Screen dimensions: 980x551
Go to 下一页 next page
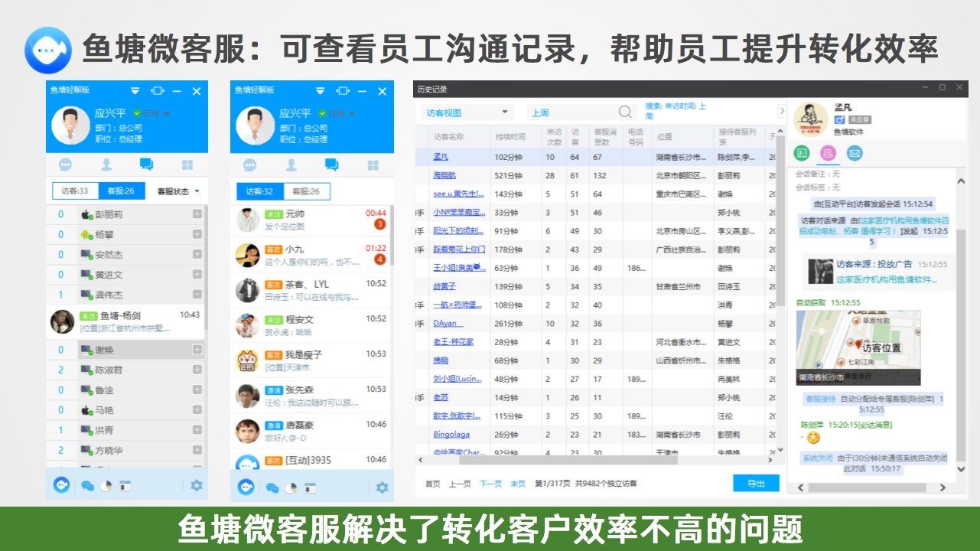[491, 484]
